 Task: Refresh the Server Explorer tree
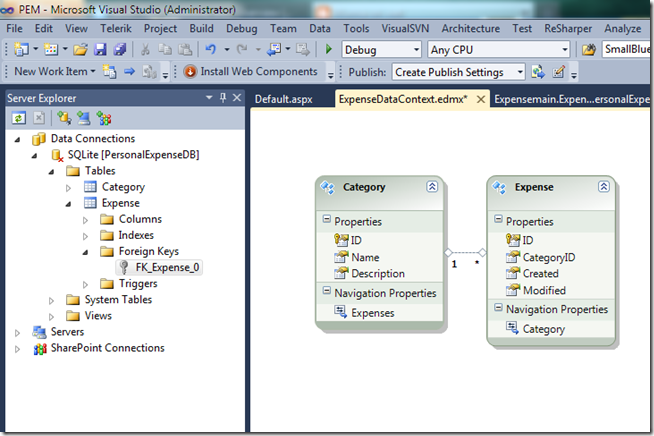coord(19,118)
